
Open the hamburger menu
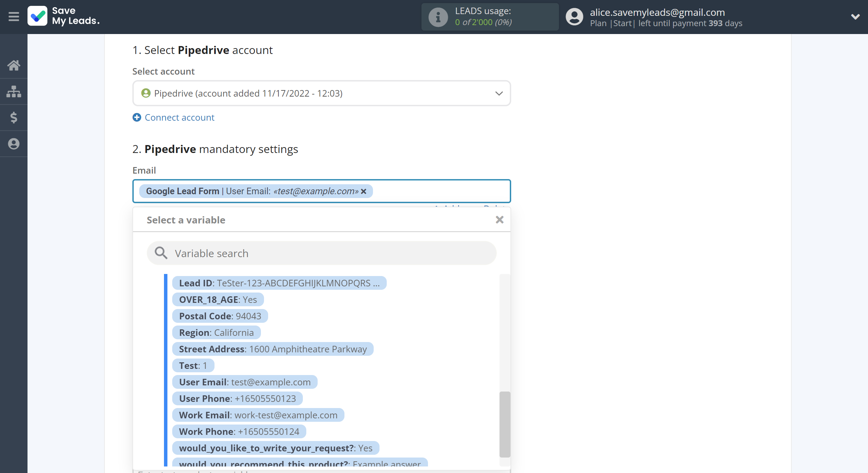[x=14, y=16]
